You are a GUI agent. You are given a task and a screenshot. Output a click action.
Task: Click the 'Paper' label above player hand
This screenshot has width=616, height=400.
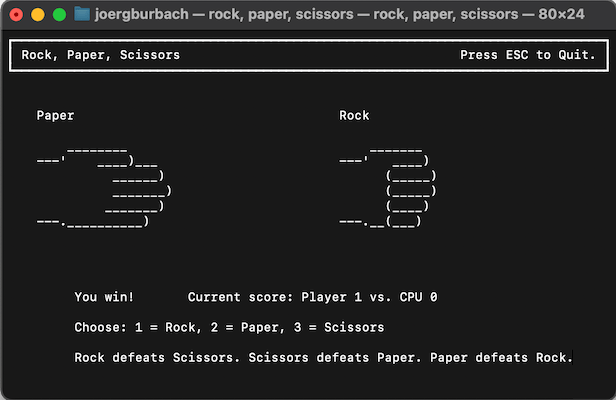55,116
